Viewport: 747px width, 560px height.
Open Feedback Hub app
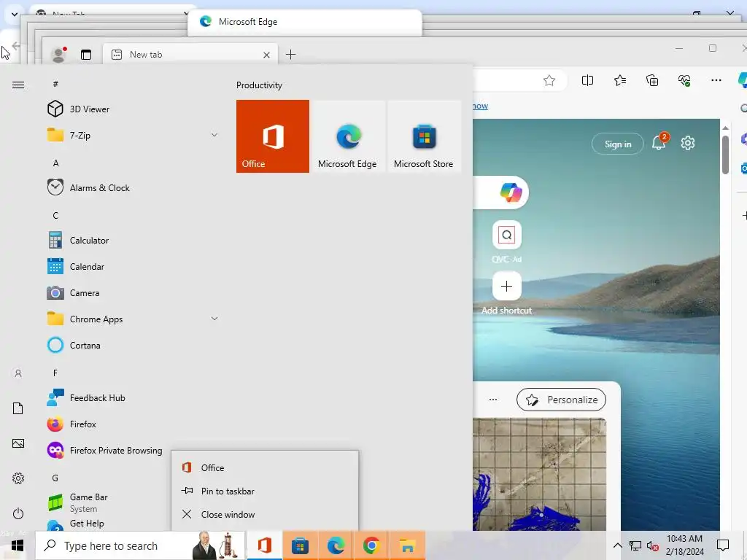pyautogui.click(x=133, y=397)
